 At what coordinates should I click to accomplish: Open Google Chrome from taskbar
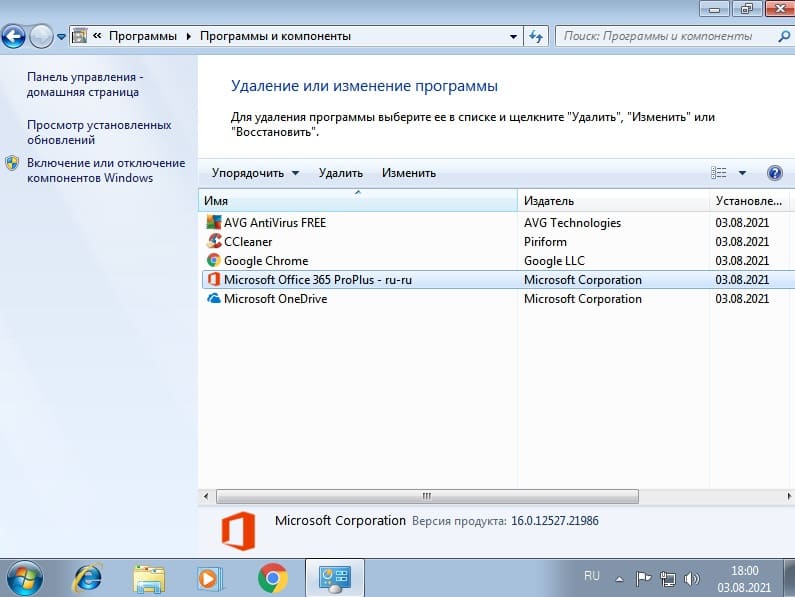[273, 578]
